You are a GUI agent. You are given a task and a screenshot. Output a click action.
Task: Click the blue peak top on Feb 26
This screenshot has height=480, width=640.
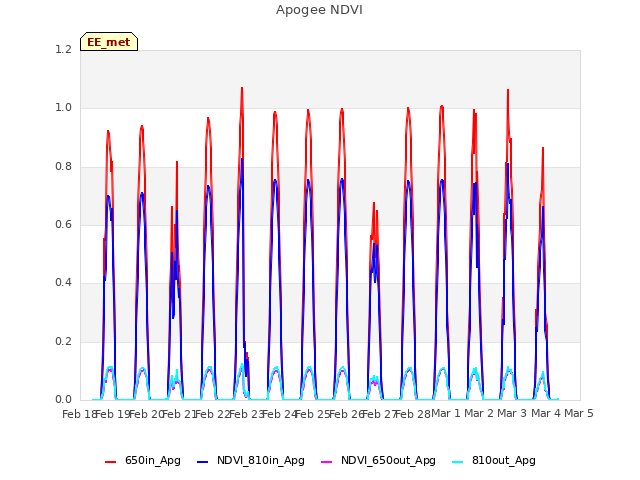click(x=342, y=179)
